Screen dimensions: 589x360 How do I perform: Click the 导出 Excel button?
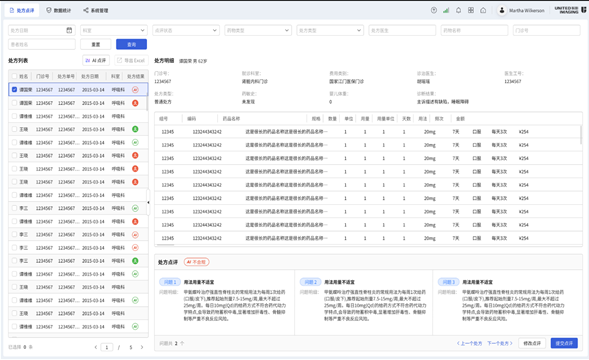click(131, 60)
